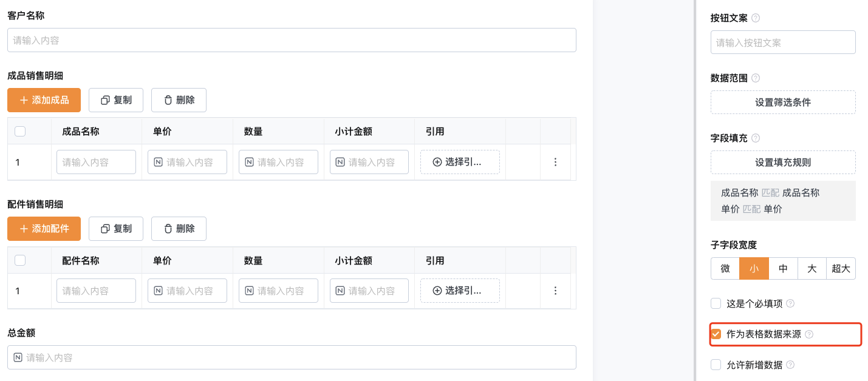Click 选择引... button in 成品销售明细 row
This screenshot has height=381, width=868.
point(460,162)
